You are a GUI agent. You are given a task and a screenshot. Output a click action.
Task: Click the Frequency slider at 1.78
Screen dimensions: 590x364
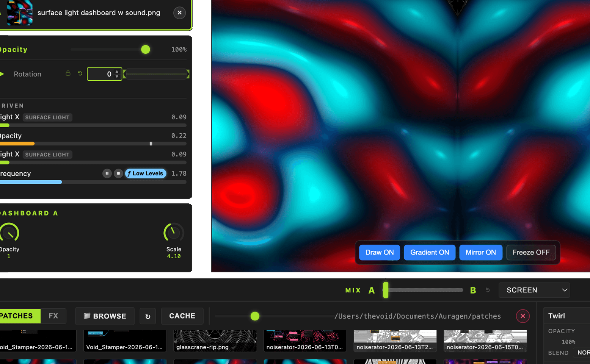point(93,182)
